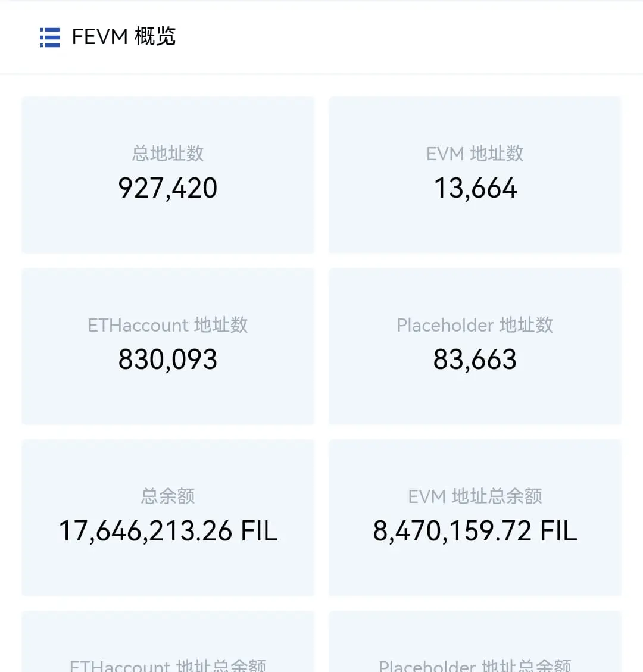The height and width of the screenshot is (672, 643).
Task: Click the 17,646,213.26 FIL balance
Action: [x=168, y=531]
